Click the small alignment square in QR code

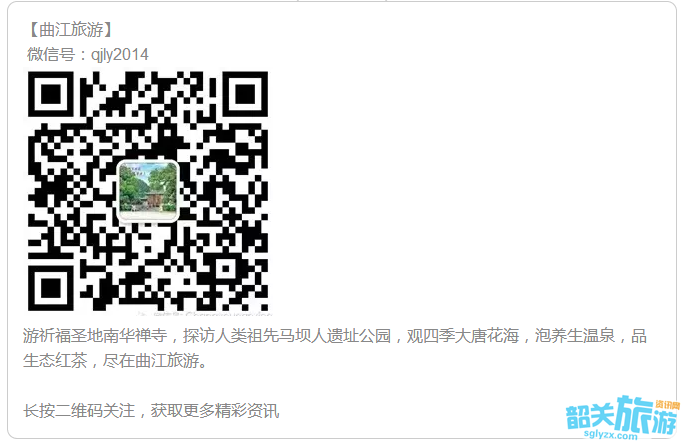click(225, 268)
